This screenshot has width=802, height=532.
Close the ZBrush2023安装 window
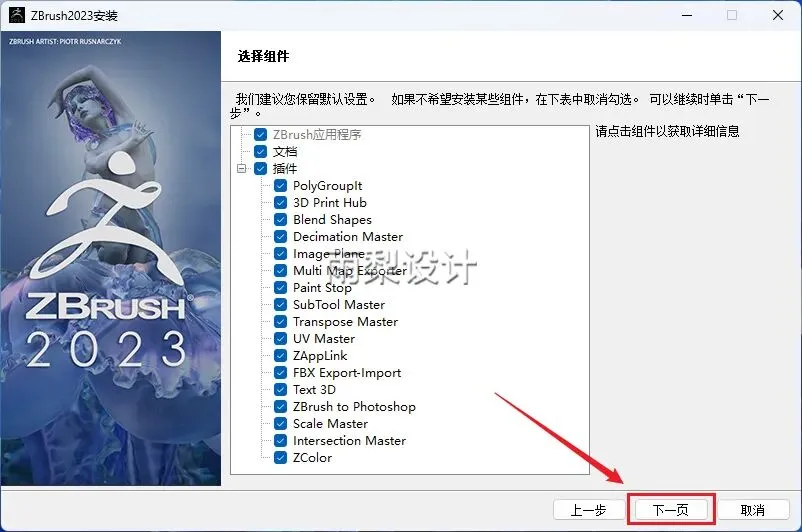pos(778,15)
